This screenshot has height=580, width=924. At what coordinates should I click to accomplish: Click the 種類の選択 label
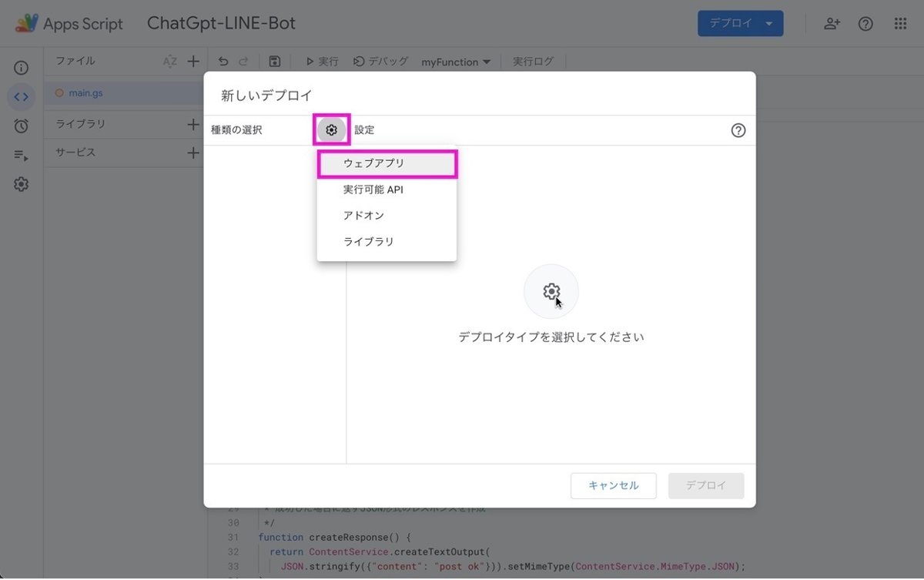click(x=236, y=130)
